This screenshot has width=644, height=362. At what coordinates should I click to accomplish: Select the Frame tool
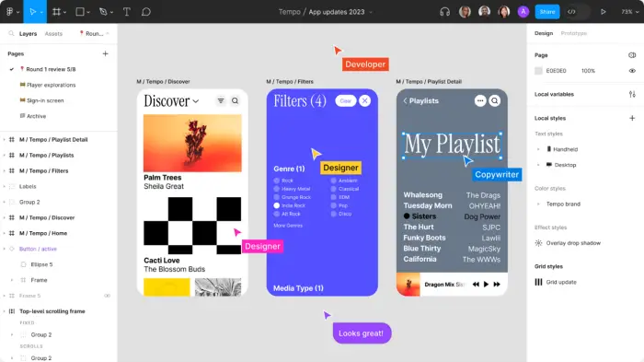coord(57,12)
